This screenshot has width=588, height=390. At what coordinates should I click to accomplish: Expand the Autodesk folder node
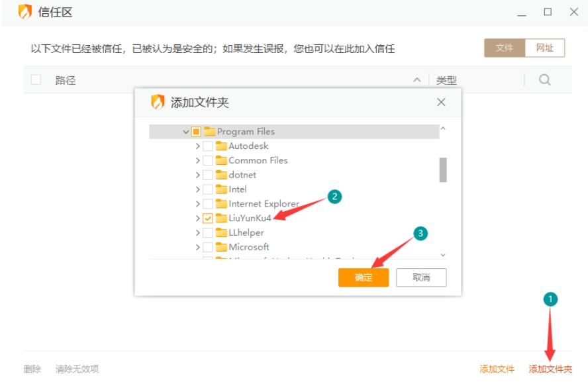coord(197,146)
